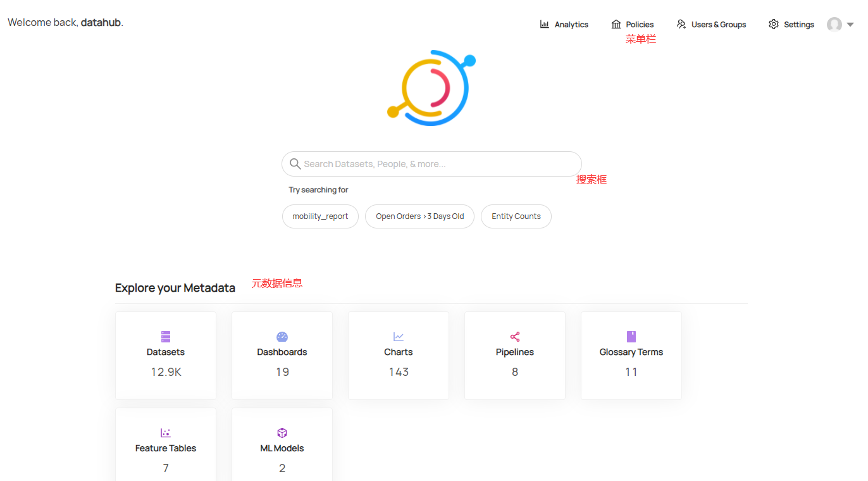868x481 pixels.
Task: Open the Users & Groups menu item
Action: click(x=711, y=25)
